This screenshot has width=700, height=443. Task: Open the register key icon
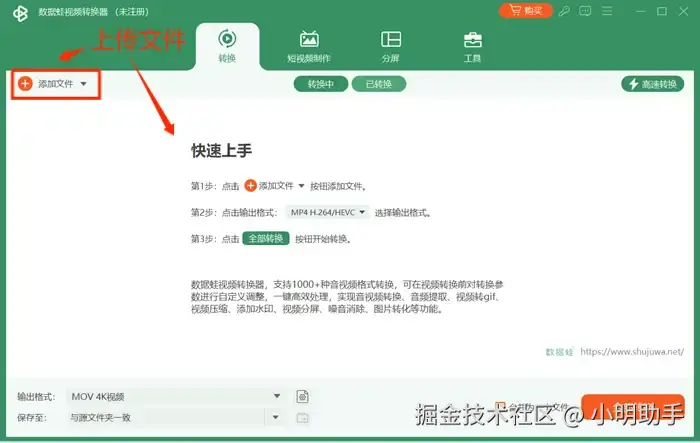click(564, 11)
